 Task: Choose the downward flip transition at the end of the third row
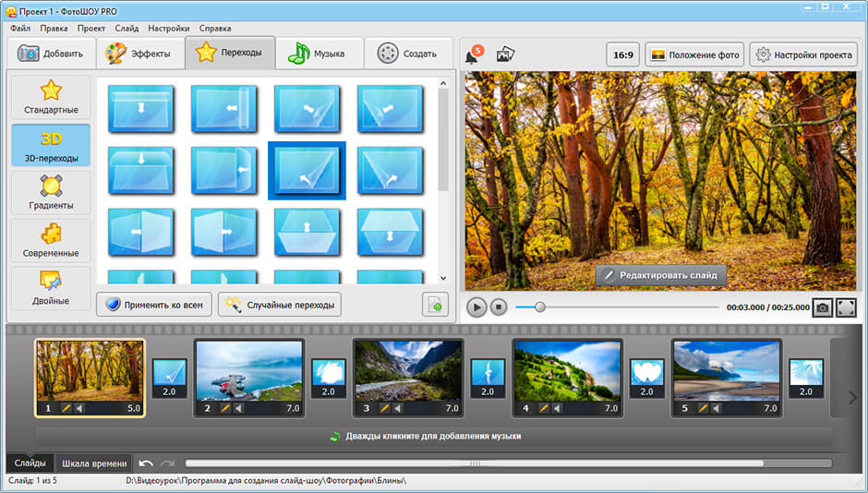point(390,232)
